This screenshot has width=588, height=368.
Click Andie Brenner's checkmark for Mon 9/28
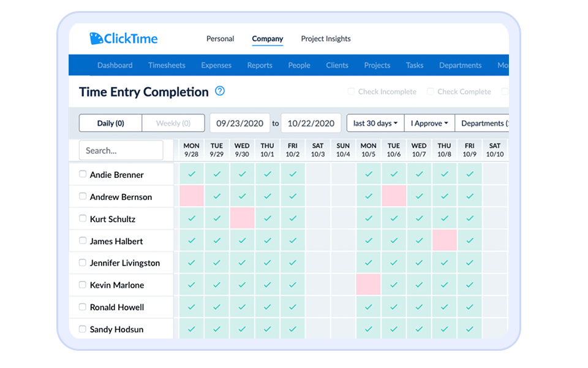click(191, 174)
